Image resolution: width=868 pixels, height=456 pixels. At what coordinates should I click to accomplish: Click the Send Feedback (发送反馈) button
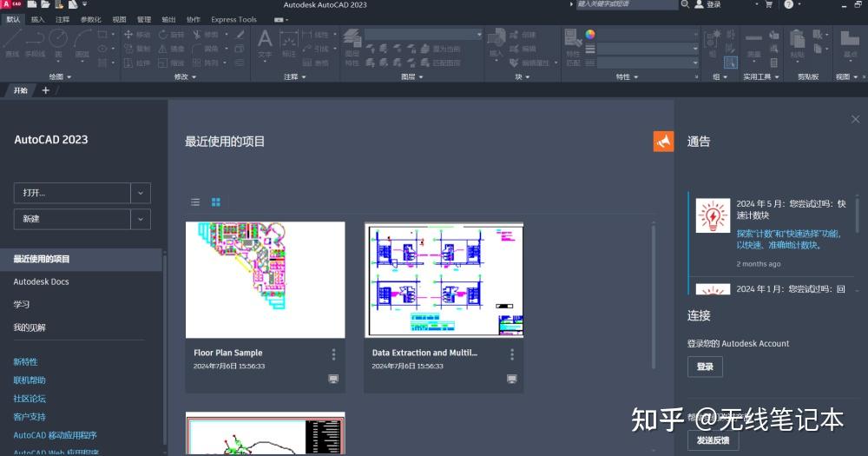pos(713,440)
